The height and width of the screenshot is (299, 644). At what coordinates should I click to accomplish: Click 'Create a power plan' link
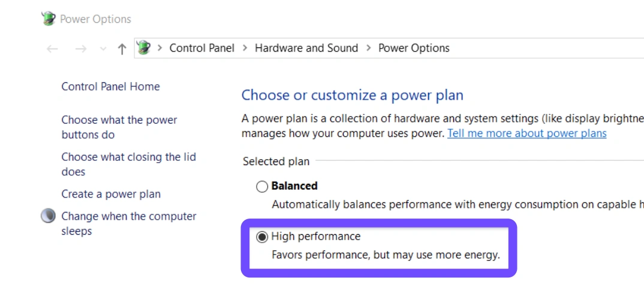pos(111,194)
